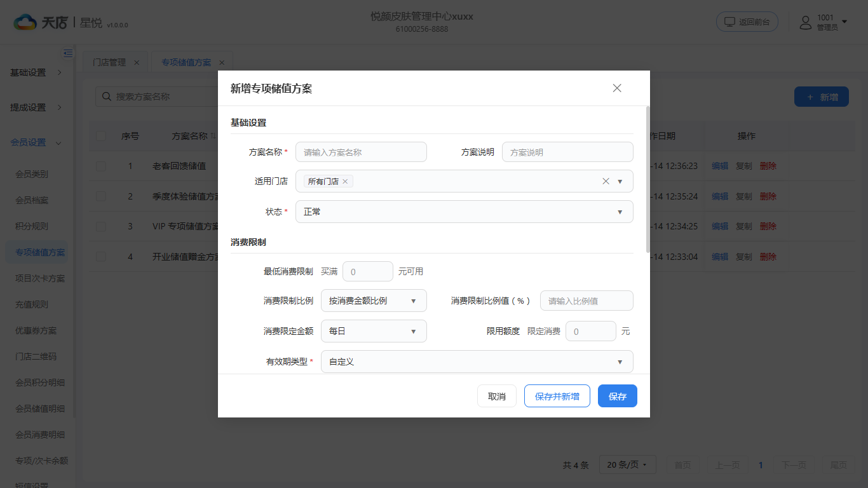The image size is (868, 488).
Task: Clear the 适用门店 selection
Action: click(606, 181)
